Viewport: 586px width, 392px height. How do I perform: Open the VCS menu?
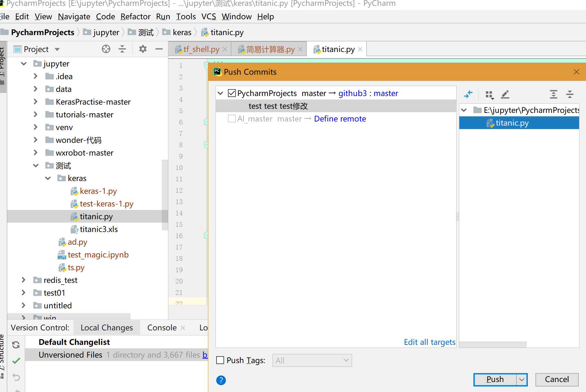pos(209,17)
